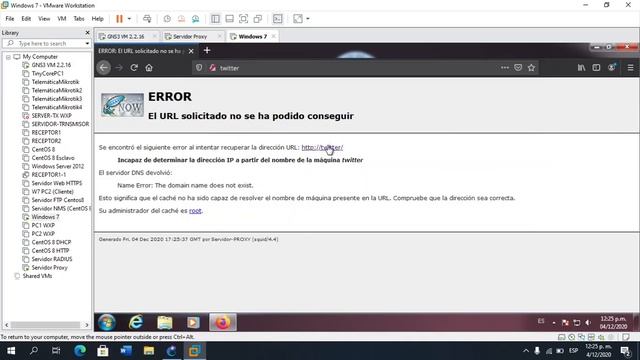Image resolution: width=640 pixels, height=360 pixels.
Task: Open the Help menu
Action: pyautogui.click(x=98, y=19)
